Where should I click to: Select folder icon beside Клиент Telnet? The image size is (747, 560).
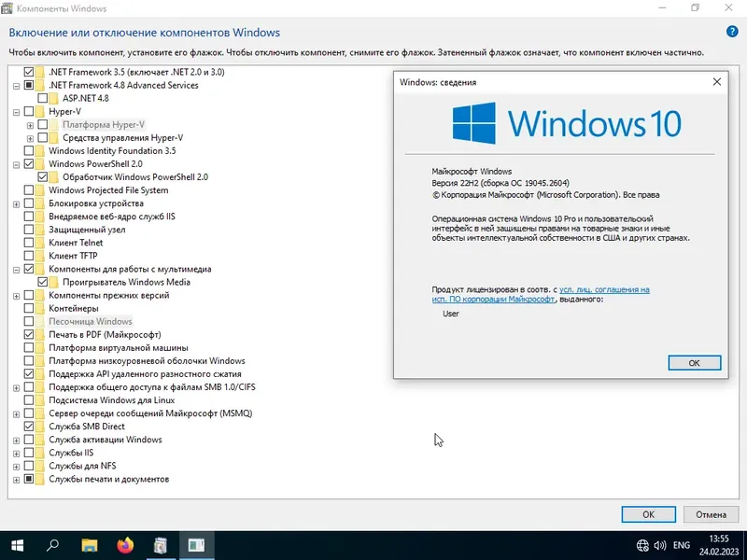click(39, 243)
